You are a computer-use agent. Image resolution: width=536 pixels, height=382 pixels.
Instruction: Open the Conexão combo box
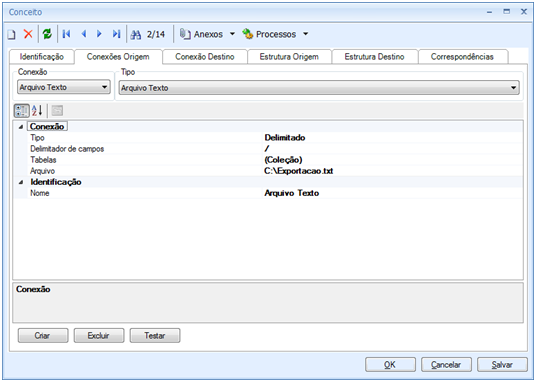click(x=64, y=87)
